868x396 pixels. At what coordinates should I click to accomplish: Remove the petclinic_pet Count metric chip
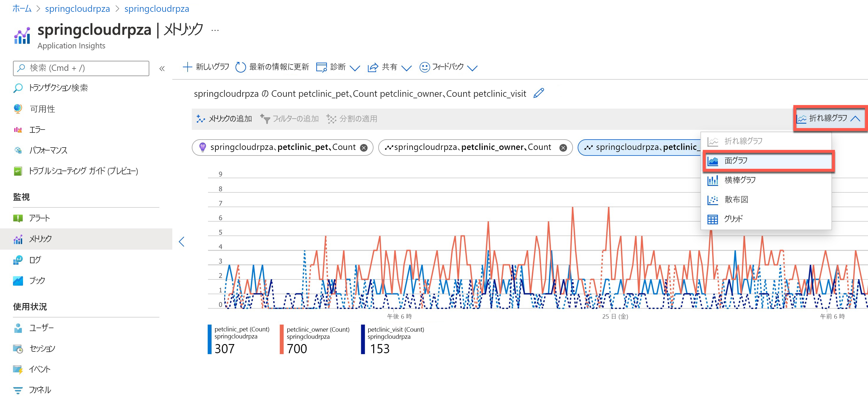(363, 148)
